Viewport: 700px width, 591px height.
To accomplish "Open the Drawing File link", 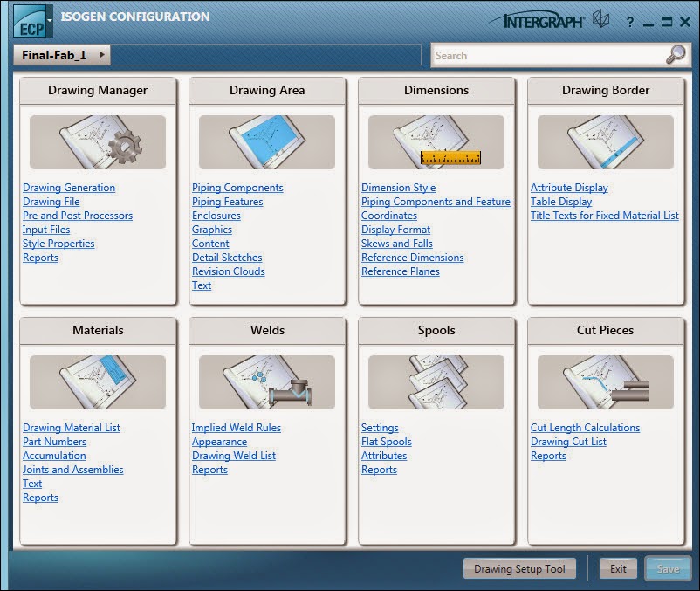I will point(51,202).
